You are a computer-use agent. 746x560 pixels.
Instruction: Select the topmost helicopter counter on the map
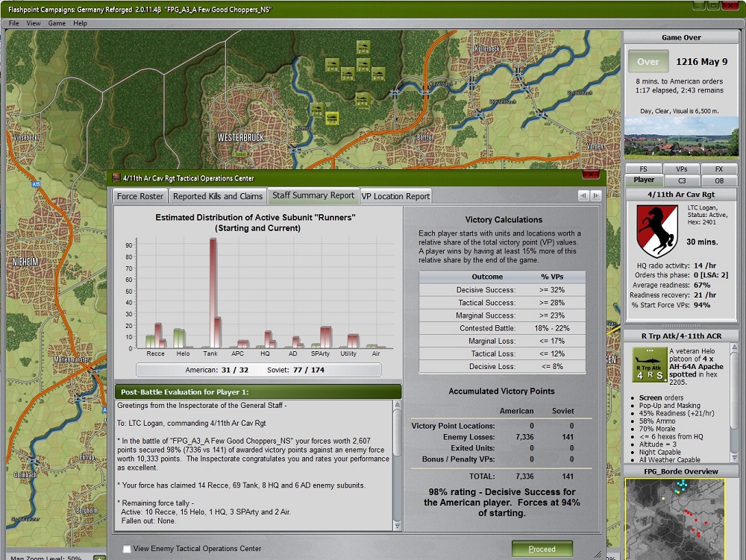pos(363,47)
